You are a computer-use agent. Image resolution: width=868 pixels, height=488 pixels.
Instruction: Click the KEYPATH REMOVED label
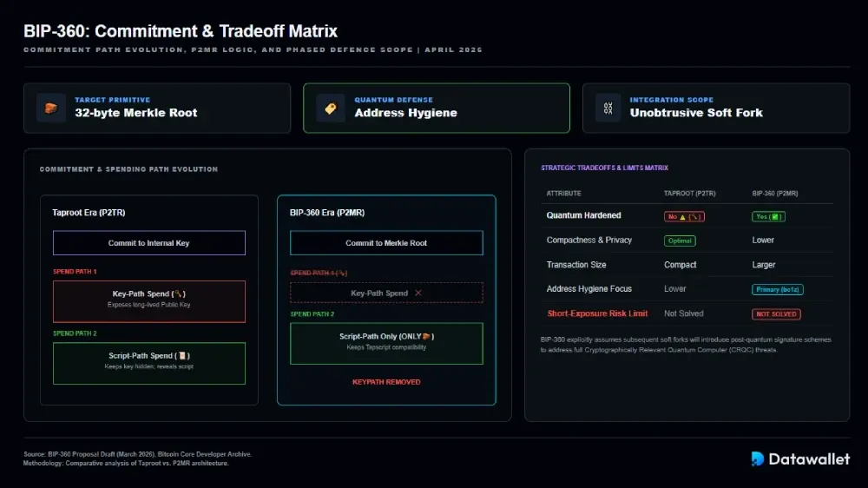coord(386,382)
